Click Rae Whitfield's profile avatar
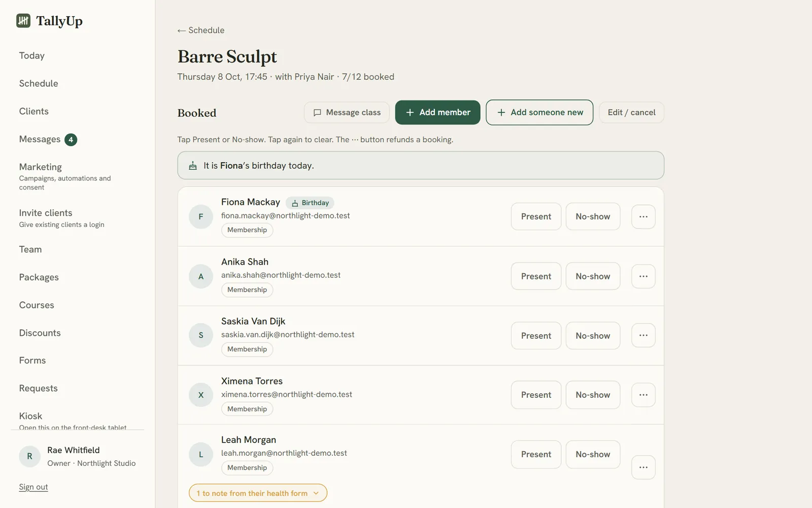Image resolution: width=812 pixels, height=508 pixels. 29,456
